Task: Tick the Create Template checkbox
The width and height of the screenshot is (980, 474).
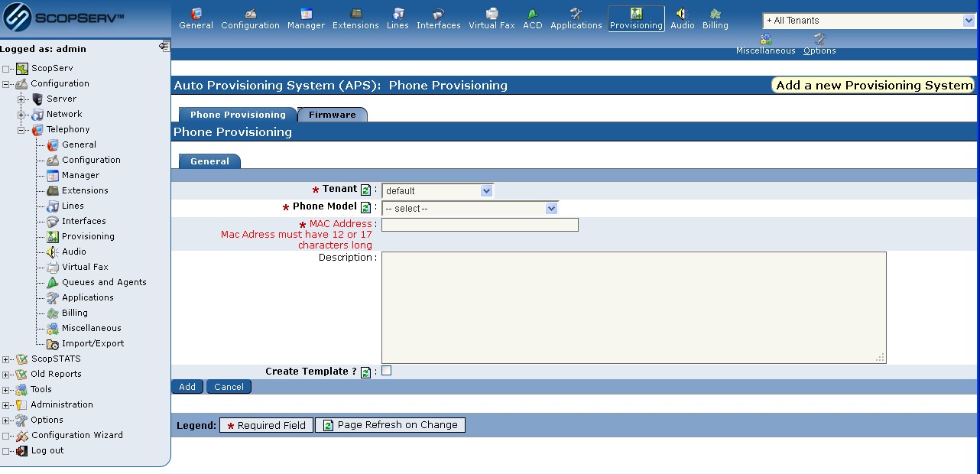Action: [x=387, y=371]
